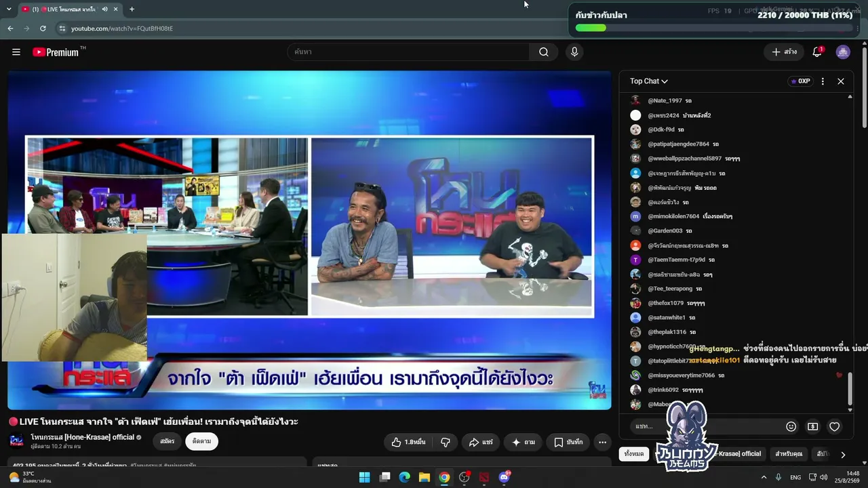Viewport: 868px width, 488px height.
Task: Go back in browser
Action: [x=10, y=28]
